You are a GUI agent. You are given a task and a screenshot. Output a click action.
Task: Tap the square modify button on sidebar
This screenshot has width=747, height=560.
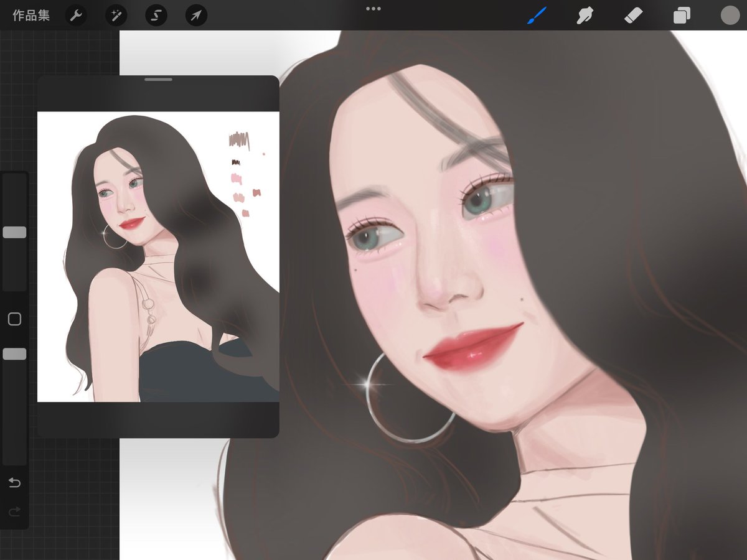click(x=14, y=319)
